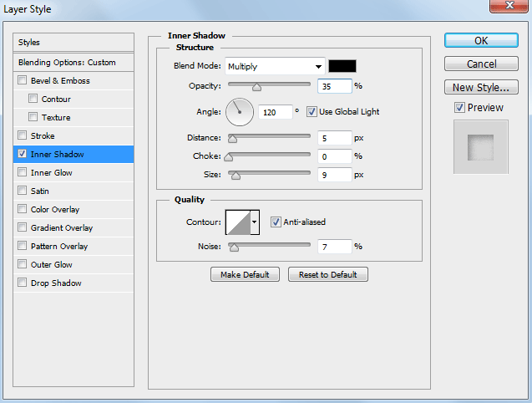The image size is (532, 403).
Task: Tick the Texture checkbox
Action: (x=33, y=117)
